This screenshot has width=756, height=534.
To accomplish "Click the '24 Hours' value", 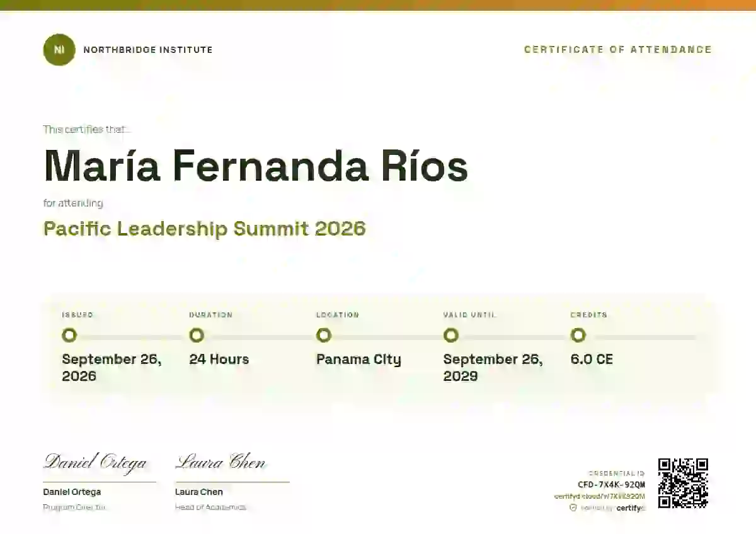I will click(x=219, y=360).
